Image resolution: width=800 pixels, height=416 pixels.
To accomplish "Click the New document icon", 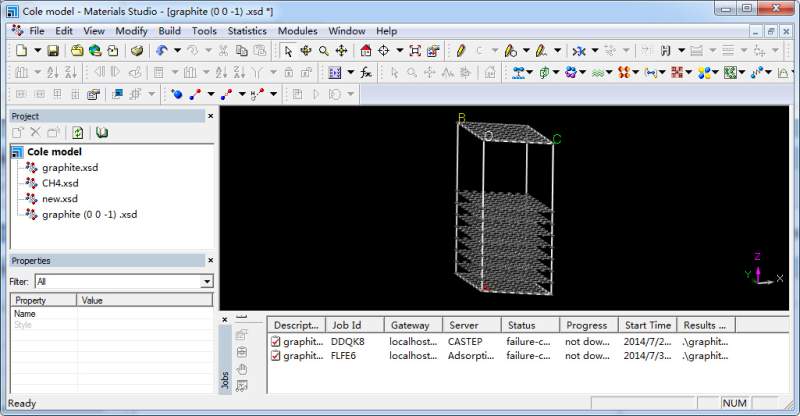I will (x=21, y=51).
